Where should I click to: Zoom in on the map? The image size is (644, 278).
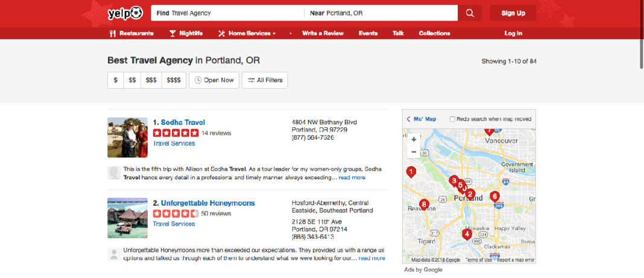pos(414,140)
